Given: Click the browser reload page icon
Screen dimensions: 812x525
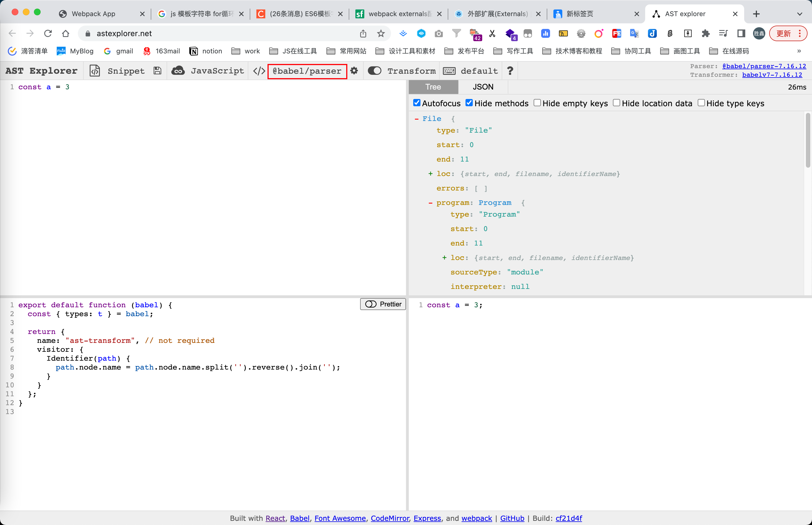Looking at the screenshot, I should click(x=48, y=33).
